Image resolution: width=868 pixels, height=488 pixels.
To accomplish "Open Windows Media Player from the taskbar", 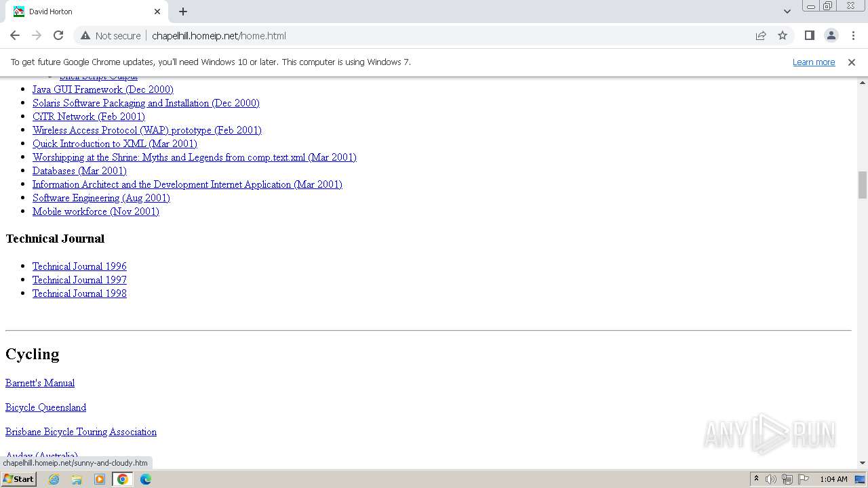I will coord(100,479).
